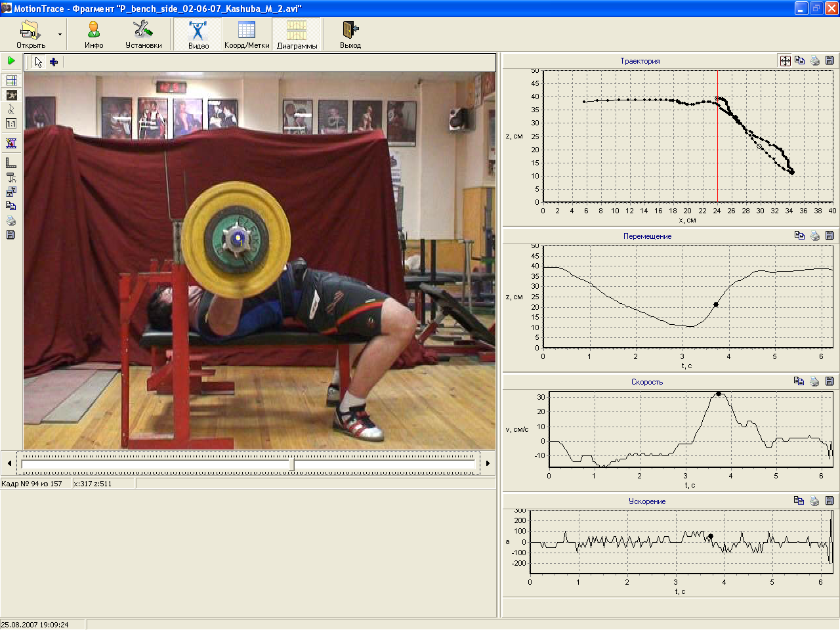This screenshot has height=630, width=840.
Task: Step forward one frame with right arrow
Action: tap(488, 463)
